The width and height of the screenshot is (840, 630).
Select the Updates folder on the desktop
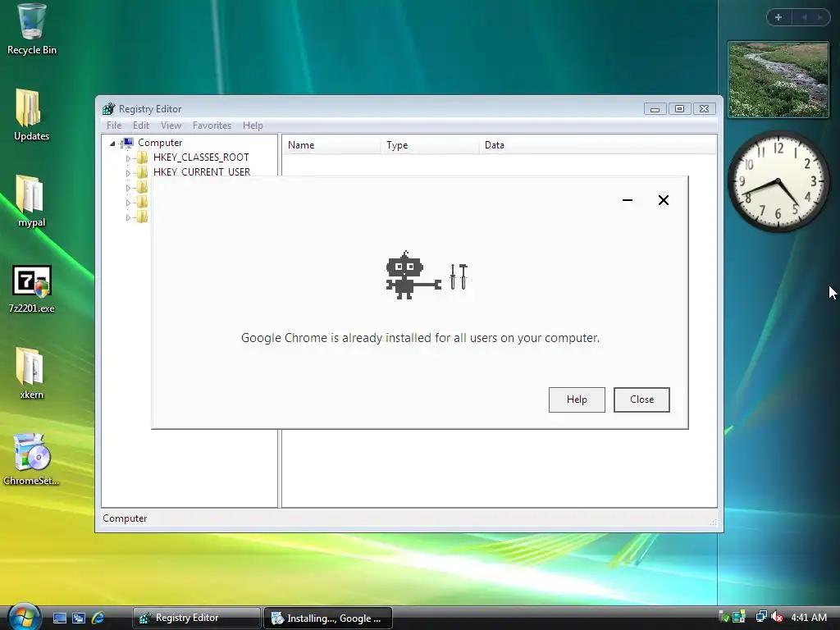31,115
